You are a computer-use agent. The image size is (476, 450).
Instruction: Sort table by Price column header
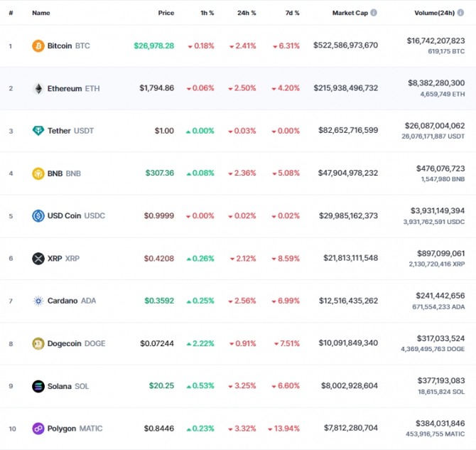166,13
